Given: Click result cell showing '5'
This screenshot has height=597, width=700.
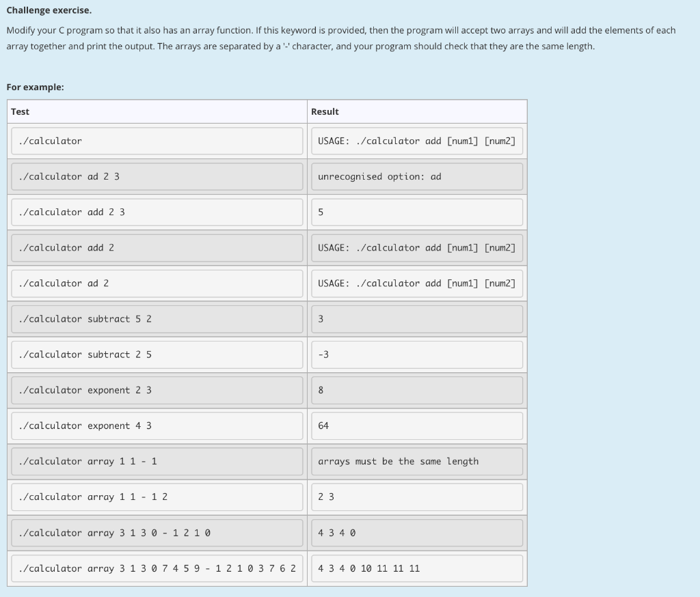Looking at the screenshot, I should (417, 212).
